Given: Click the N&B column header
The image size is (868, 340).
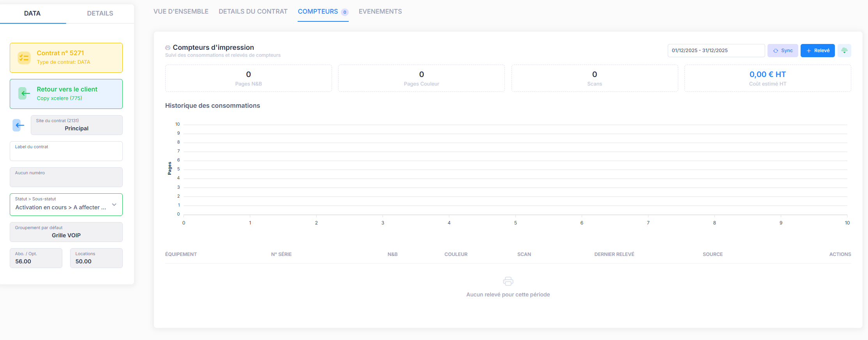Looking at the screenshot, I should pyautogui.click(x=392, y=254).
